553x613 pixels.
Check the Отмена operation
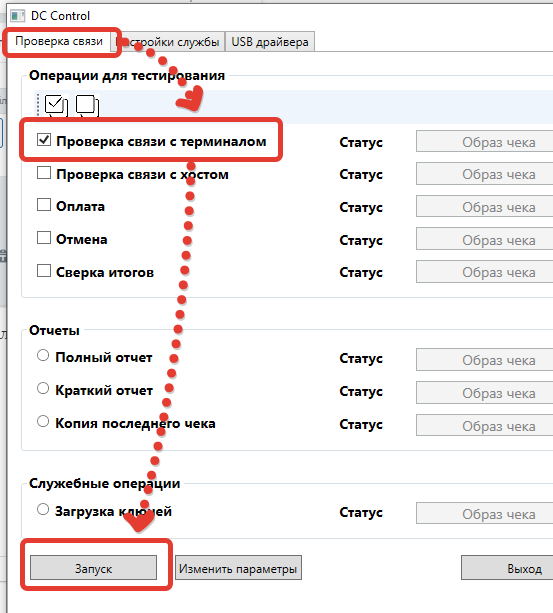[44, 237]
